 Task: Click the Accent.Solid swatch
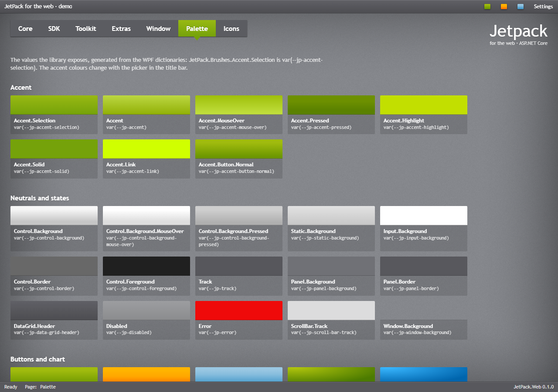click(54, 149)
